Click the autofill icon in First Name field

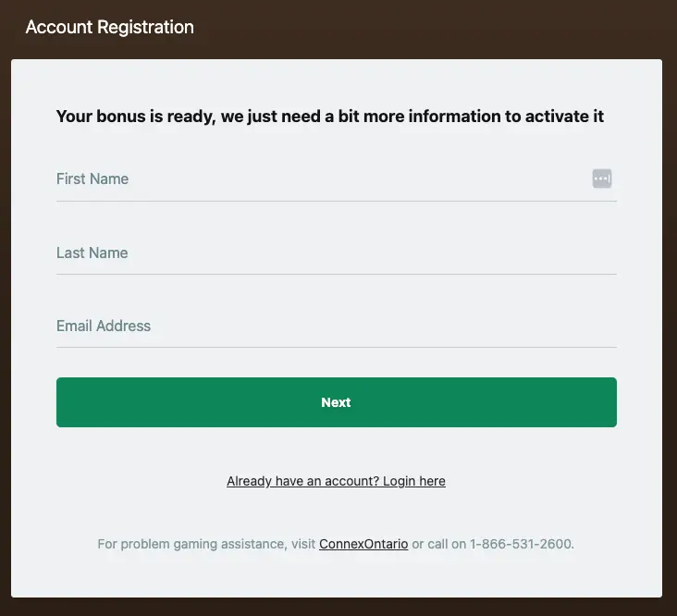pyautogui.click(x=602, y=179)
